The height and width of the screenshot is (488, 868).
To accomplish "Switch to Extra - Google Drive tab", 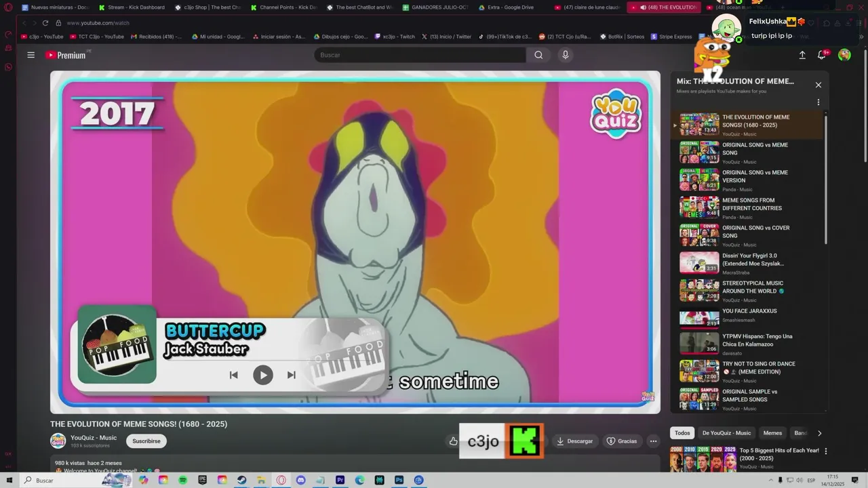I will (x=510, y=7).
